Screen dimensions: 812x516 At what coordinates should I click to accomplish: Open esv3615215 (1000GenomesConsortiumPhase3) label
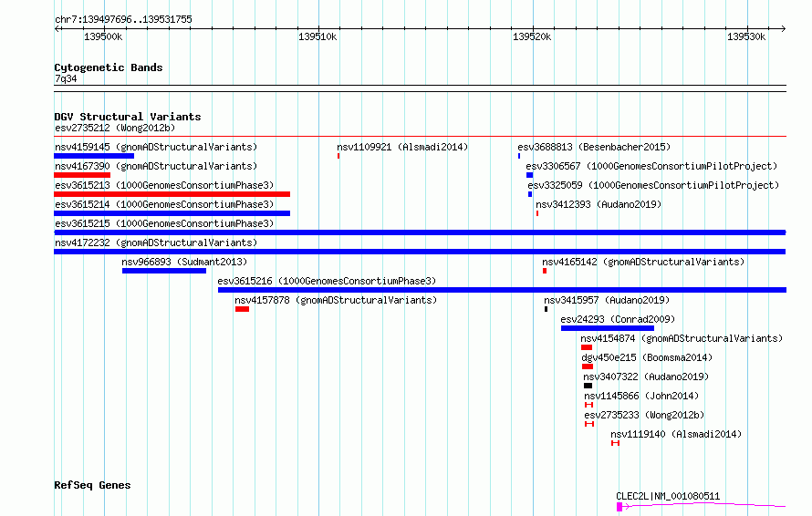click(x=164, y=223)
